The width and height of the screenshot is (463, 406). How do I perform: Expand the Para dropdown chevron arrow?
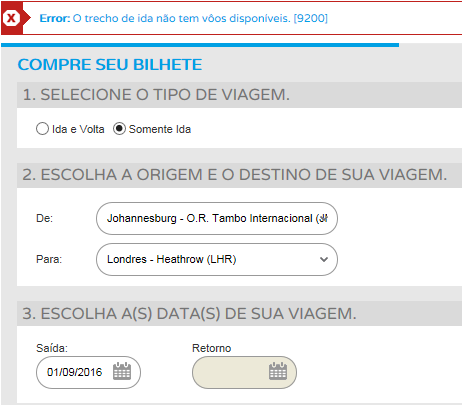[x=324, y=259]
